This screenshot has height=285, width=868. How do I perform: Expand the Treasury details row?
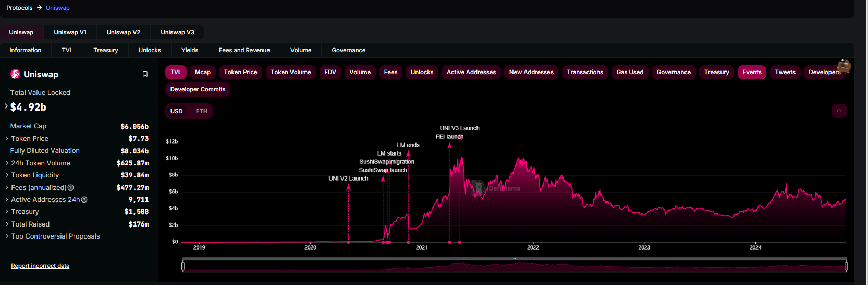(25, 212)
